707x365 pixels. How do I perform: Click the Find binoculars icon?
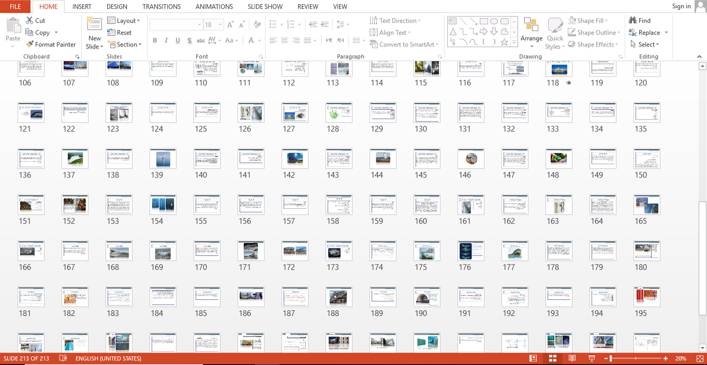pyautogui.click(x=633, y=20)
